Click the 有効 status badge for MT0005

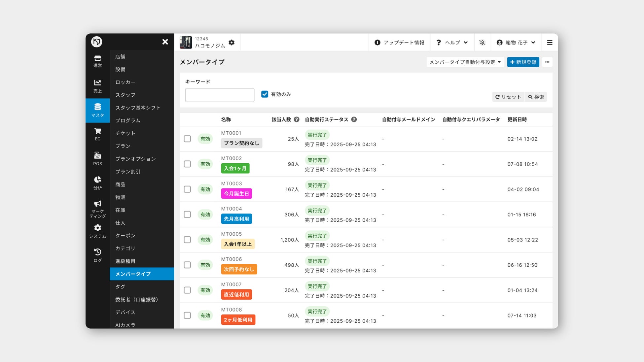205,240
